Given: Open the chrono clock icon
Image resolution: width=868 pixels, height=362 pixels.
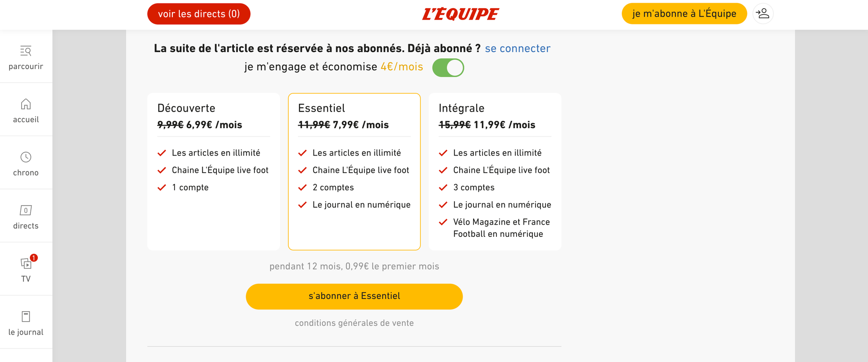Looking at the screenshot, I should pyautogui.click(x=26, y=157).
